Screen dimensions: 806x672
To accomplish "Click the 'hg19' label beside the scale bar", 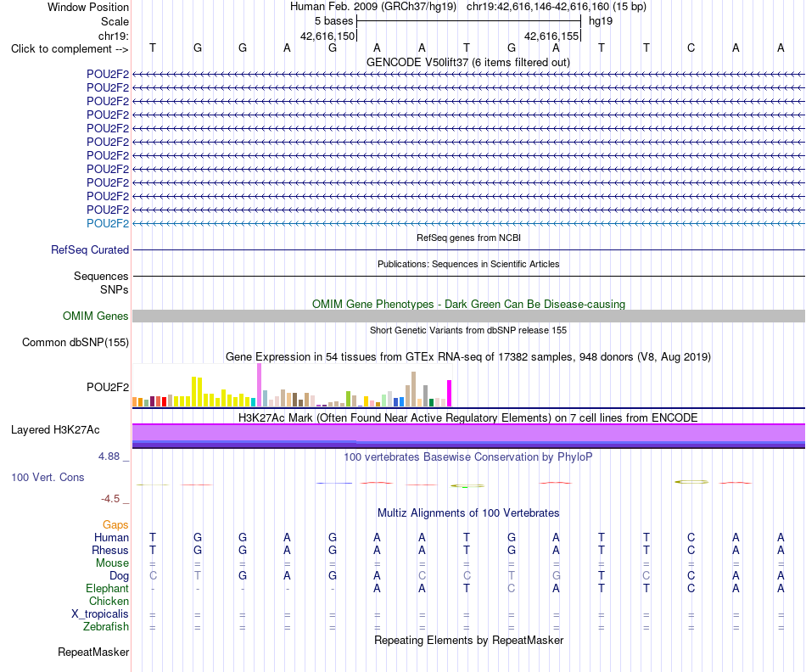I will 601,21.
